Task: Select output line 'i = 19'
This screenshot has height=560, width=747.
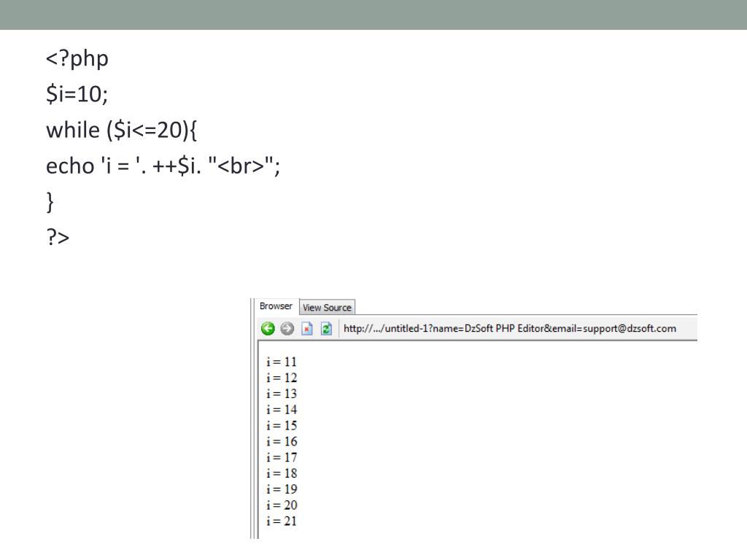Action: [282, 489]
